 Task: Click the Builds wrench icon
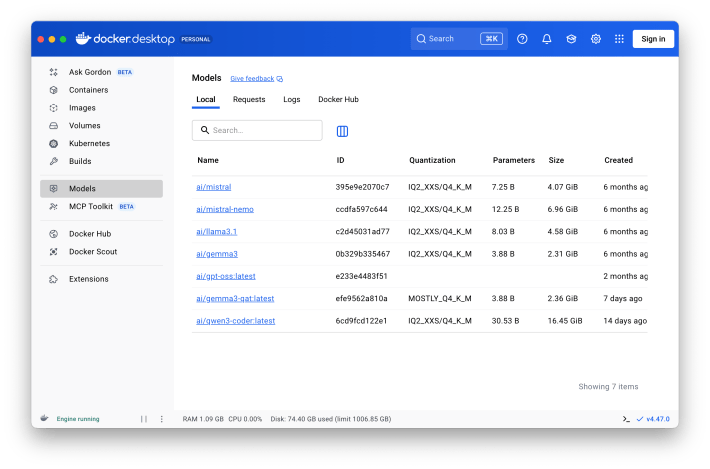click(53, 161)
